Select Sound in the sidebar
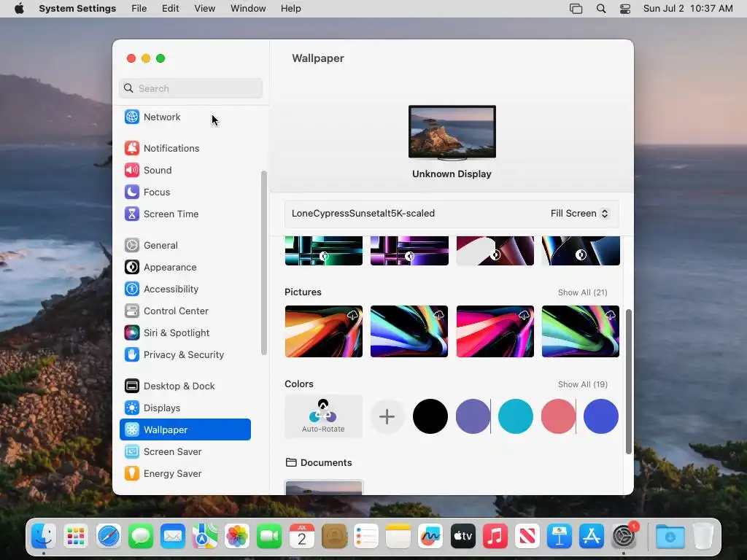 (185, 170)
